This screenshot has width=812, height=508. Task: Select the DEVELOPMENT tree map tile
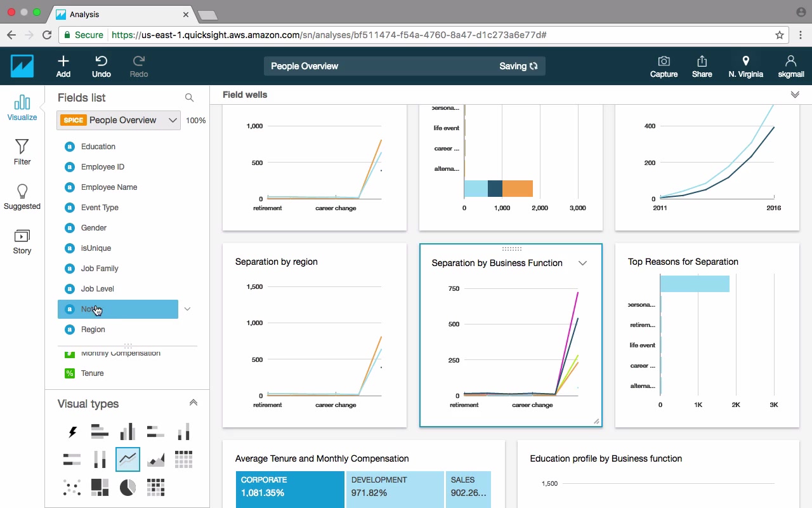tap(395, 489)
